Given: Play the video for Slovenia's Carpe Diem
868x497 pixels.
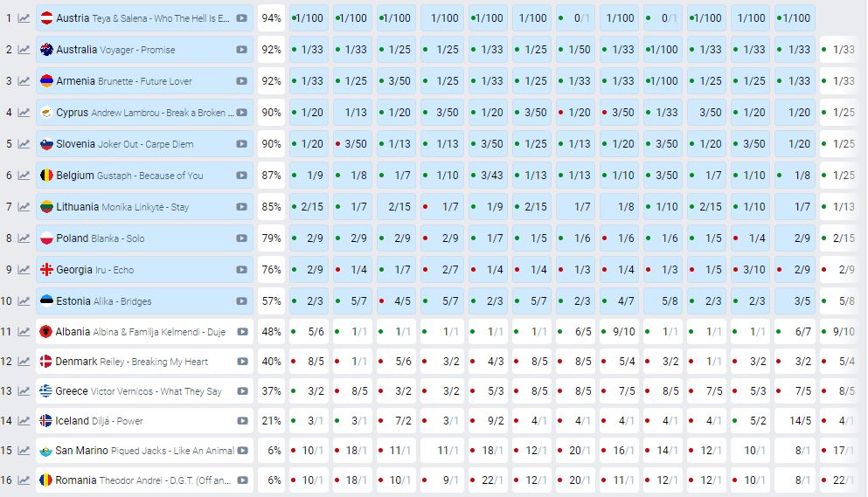Looking at the screenshot, I should 242,144.
